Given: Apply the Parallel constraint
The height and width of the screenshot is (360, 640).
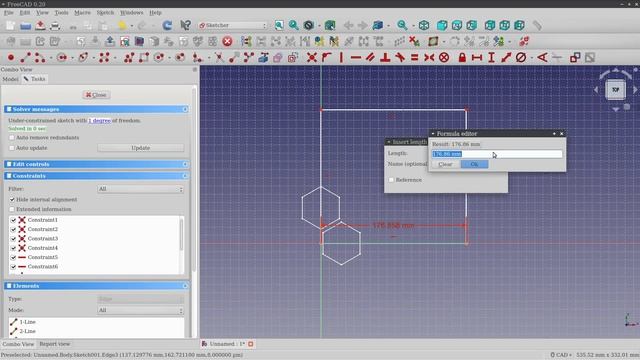Looking at the screenshot, I should point(371,58).
